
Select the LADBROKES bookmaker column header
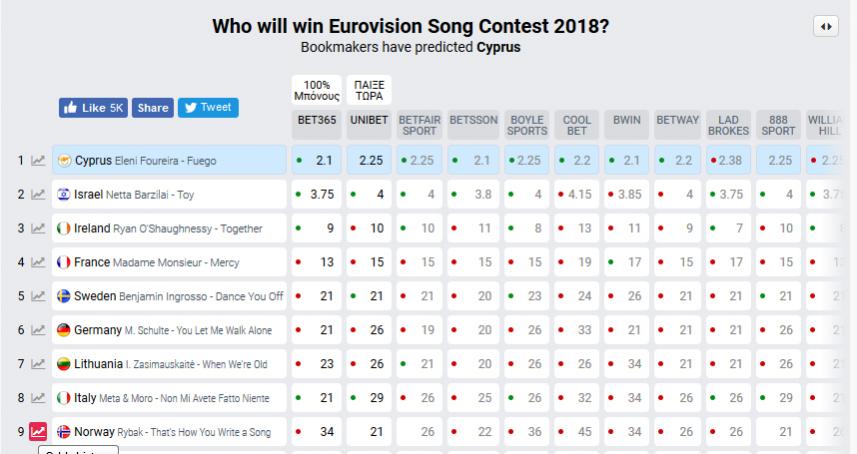pos(728,124)
